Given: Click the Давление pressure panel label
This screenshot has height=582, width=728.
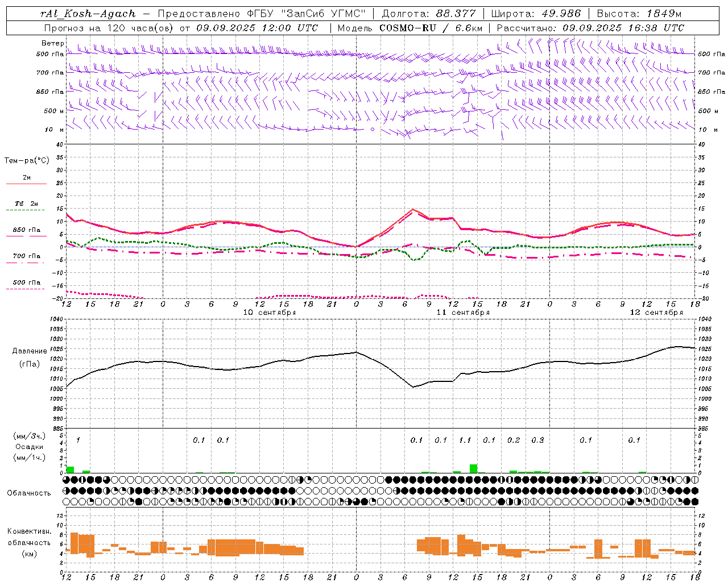Looking at the screenshot, I should pos(30,351).
